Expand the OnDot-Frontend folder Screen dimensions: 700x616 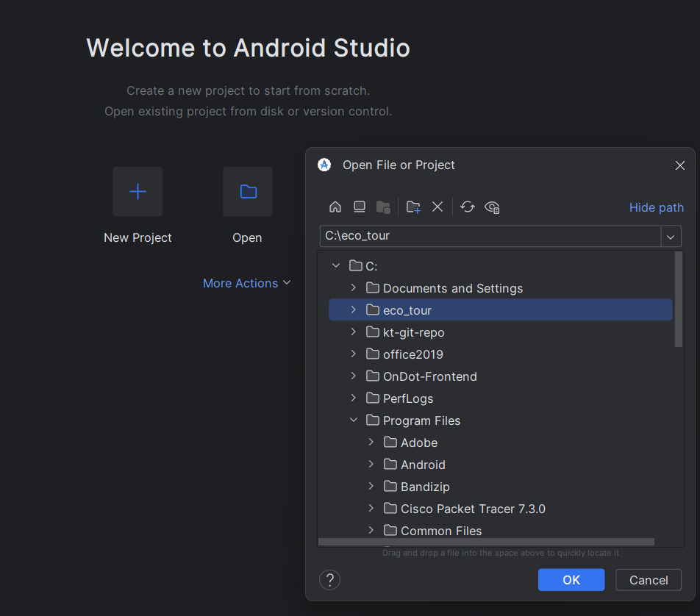(353, 376)
